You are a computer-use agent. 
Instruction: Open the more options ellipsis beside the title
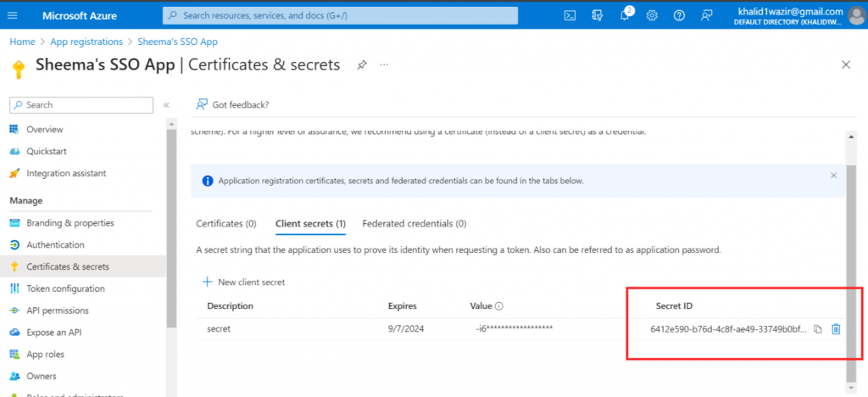pos(384,65)
